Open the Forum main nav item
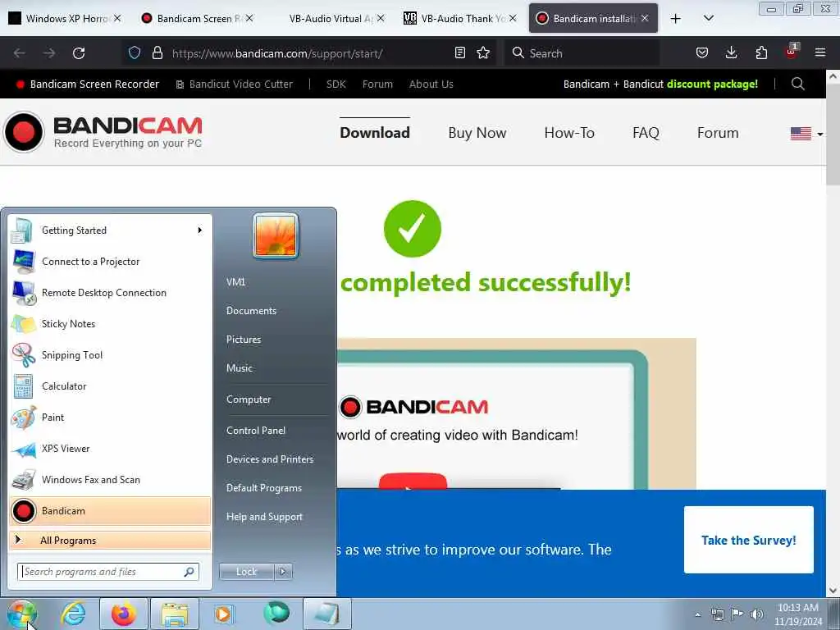840x630 pixels. click(717, 133)
